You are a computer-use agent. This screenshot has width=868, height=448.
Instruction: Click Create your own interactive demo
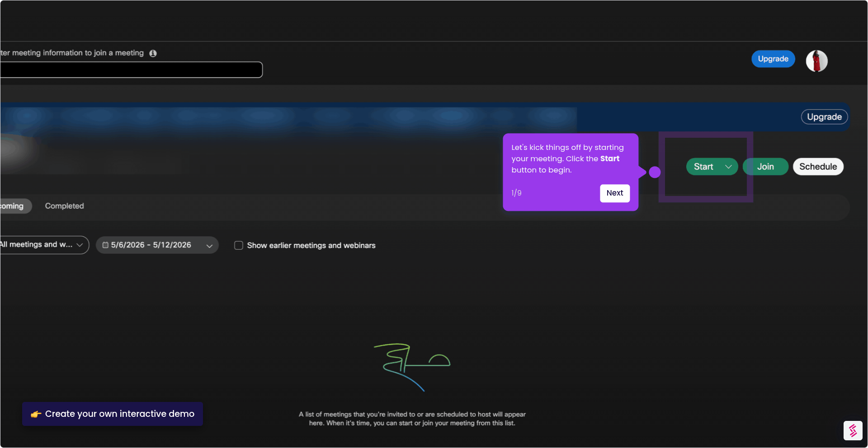(x=113, y=414)
